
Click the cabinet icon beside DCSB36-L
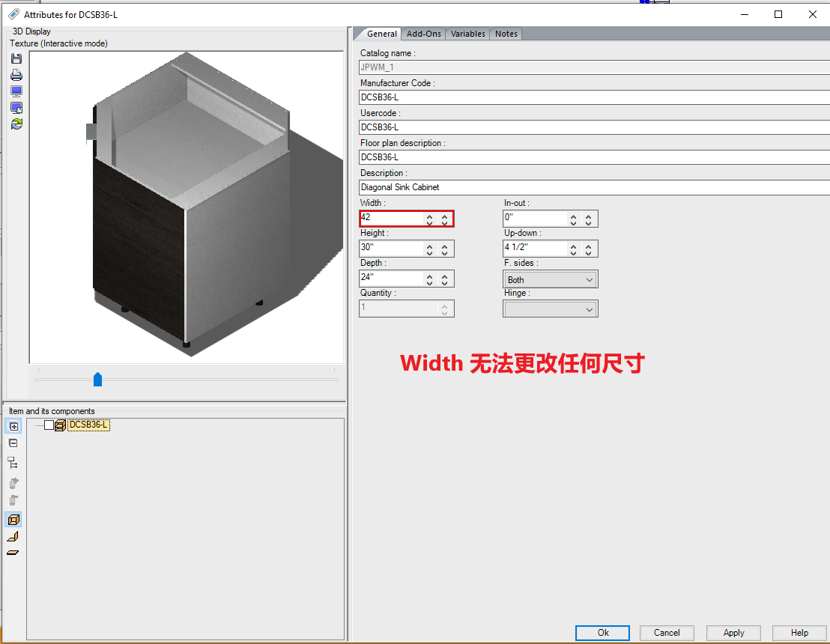click(61, 425)
